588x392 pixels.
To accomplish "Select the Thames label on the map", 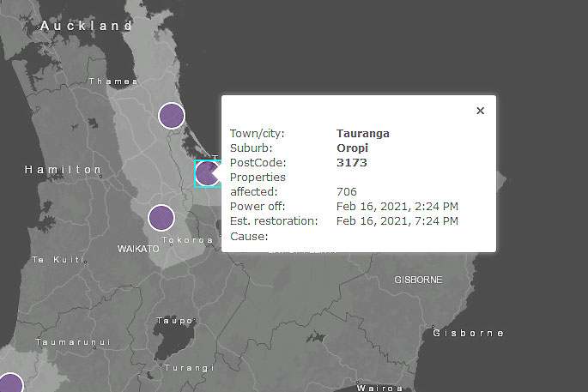I will (x=112, y=81).
